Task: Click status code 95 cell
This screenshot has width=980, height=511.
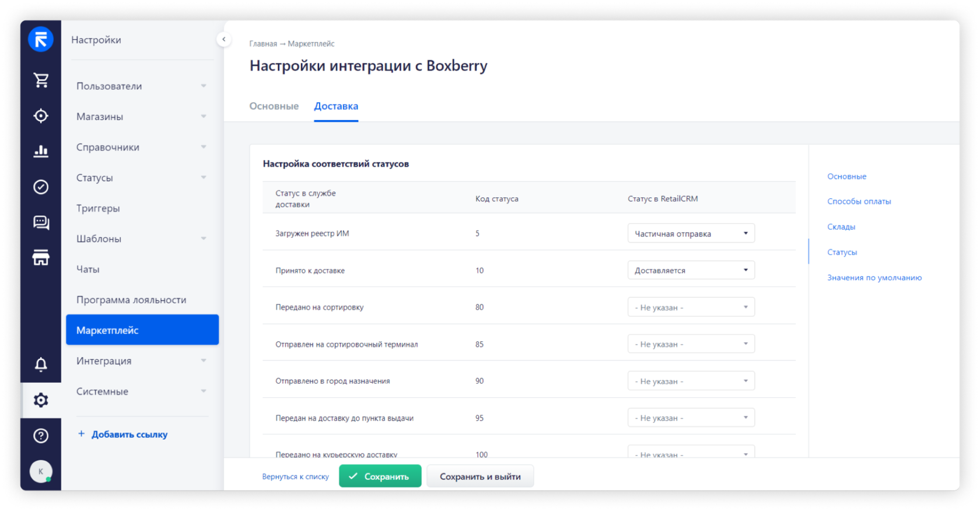Action: (480, 418)
